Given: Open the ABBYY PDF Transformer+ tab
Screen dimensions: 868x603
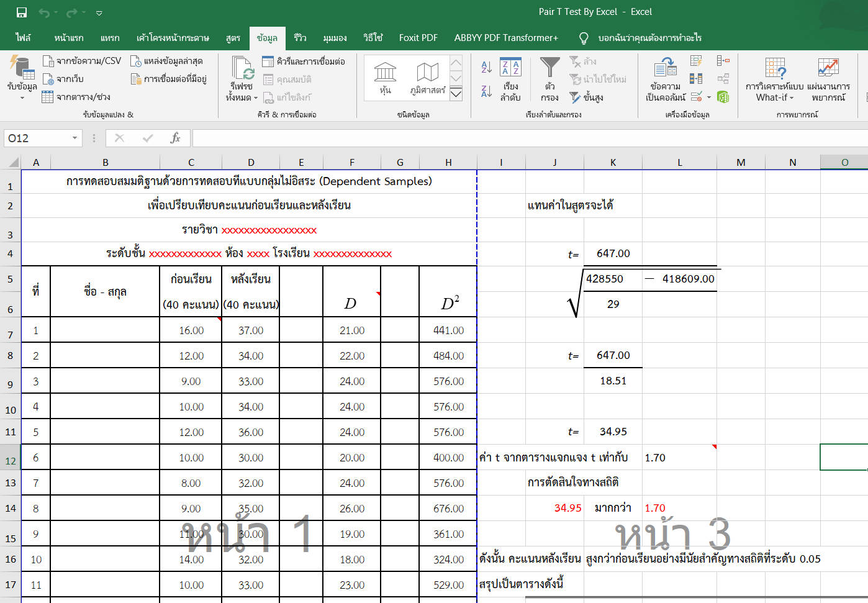Looking at the screenshot, I should point(506,38).
